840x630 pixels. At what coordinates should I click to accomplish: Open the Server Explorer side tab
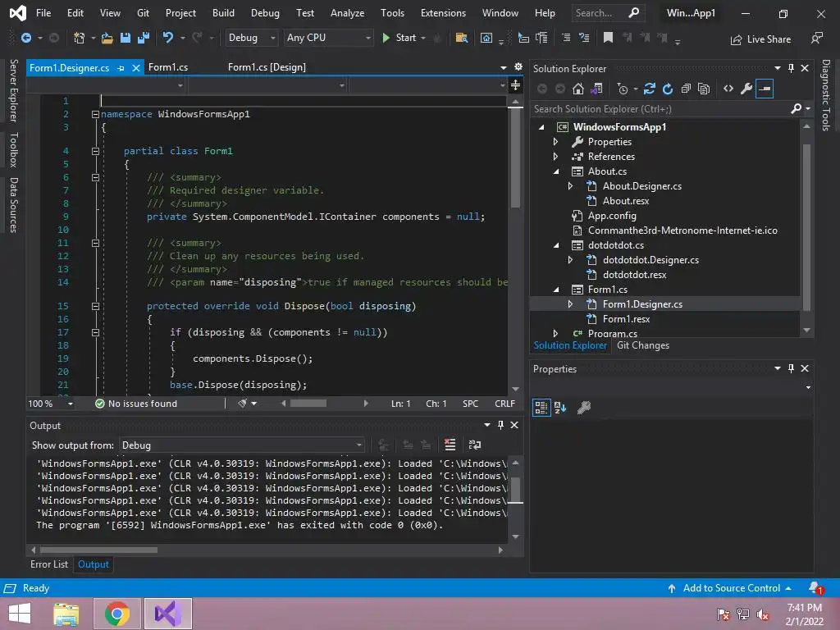click(x=14, y=90)
